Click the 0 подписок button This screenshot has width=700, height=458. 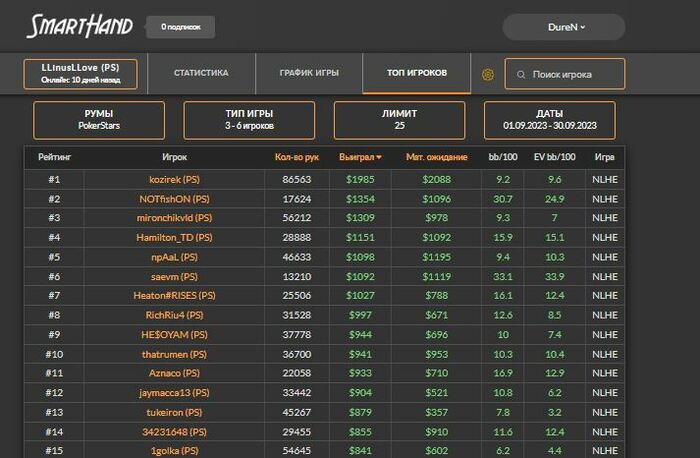(181, 27)
